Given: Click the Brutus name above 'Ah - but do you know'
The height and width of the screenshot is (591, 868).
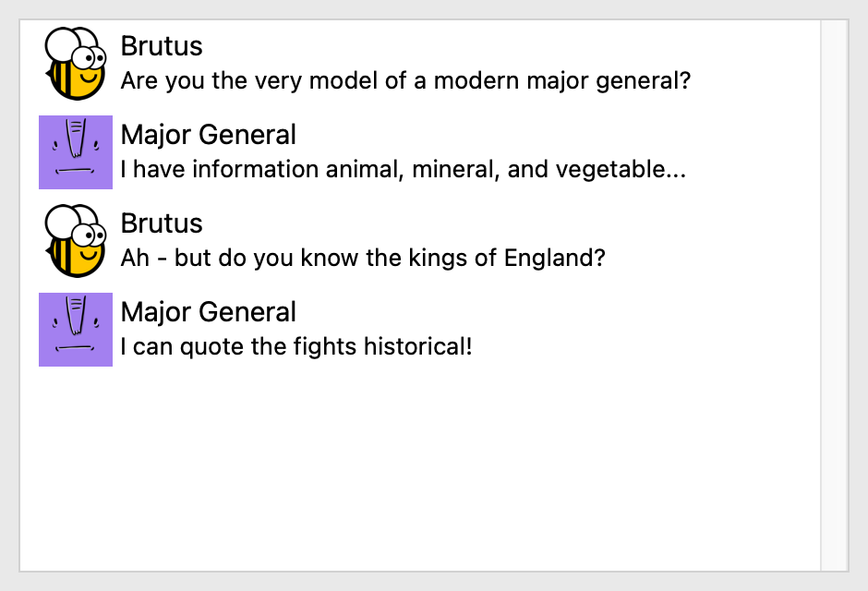Looking at the screenshot, I should click(162, 223).
